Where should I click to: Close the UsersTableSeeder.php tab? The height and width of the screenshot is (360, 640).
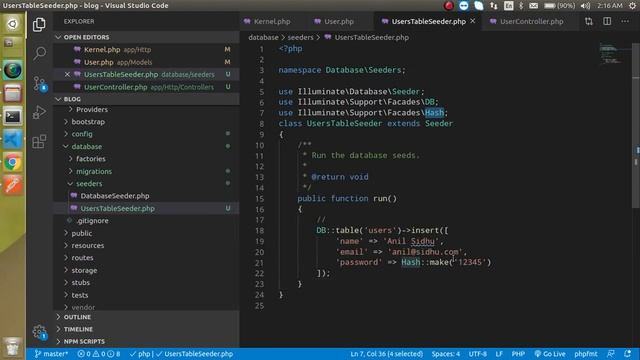(x=473, y=21)
